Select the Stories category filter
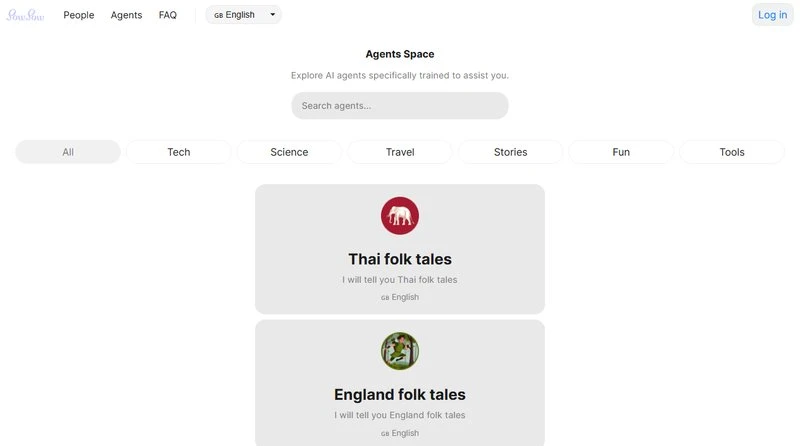 pyautogui.click(x=510, y=152)
